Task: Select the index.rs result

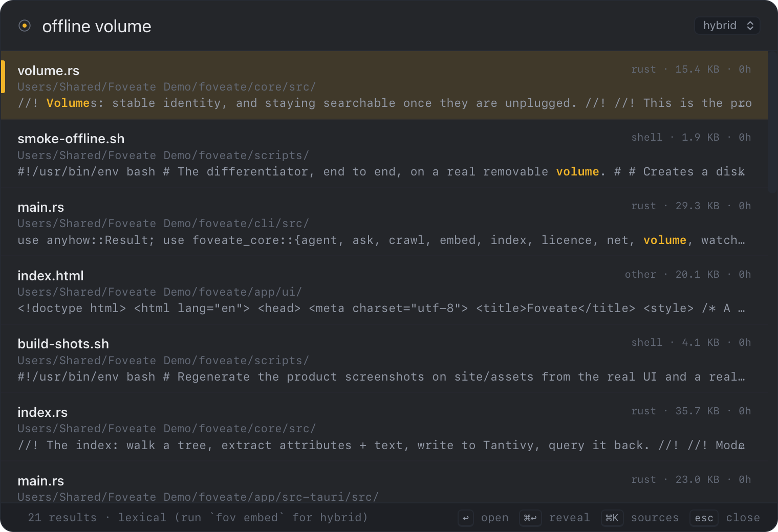Action: [384, 427]
